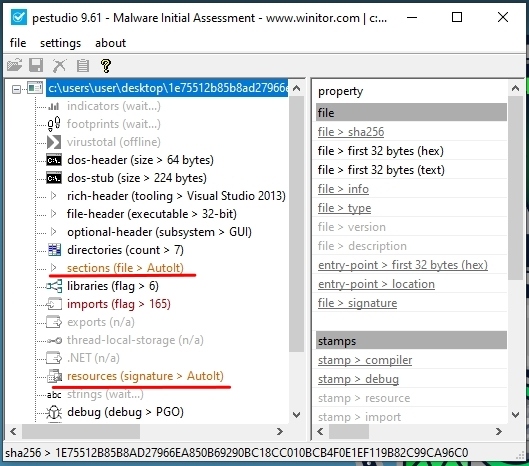Click entry-point > first 32 bytes (hex) link
The image size is (529, 466).
[403, 265]
